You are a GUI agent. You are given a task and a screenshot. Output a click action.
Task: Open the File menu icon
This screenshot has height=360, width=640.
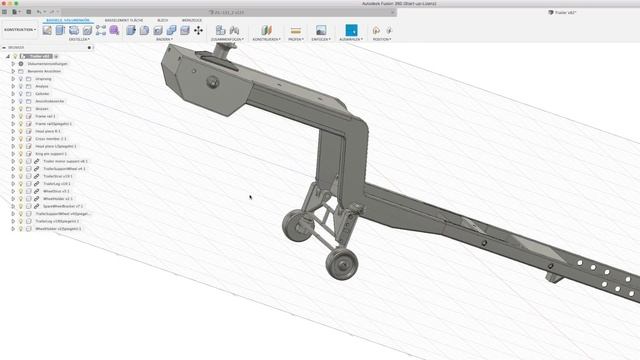pyautogui.click(x=16, y=12)
